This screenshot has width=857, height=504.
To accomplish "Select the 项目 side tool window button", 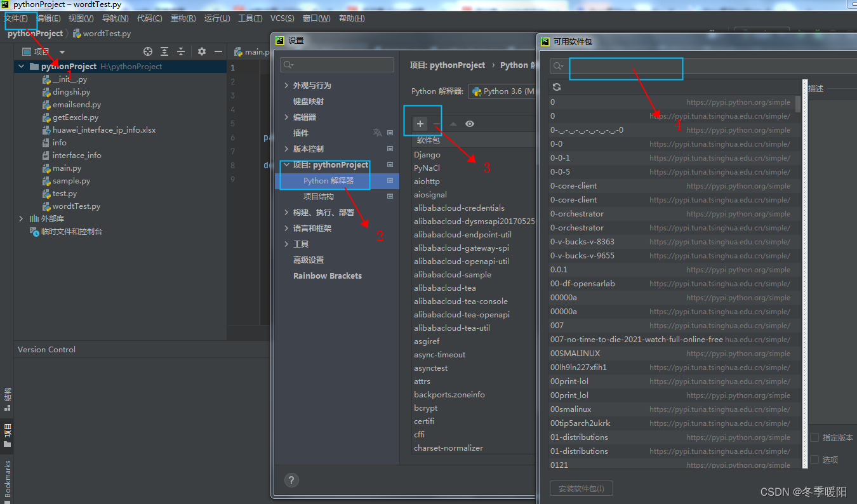I will 8,435.
